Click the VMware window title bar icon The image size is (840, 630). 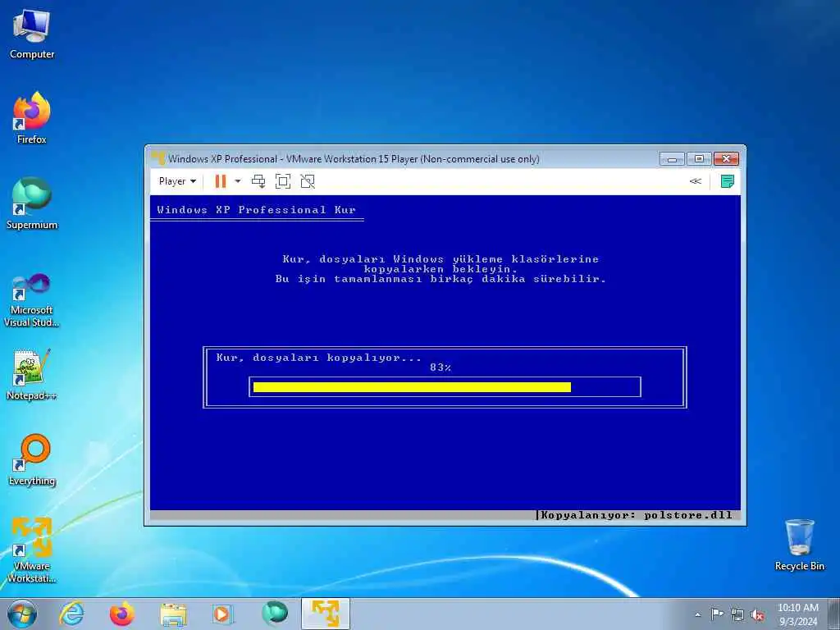[x=158, y=158]
